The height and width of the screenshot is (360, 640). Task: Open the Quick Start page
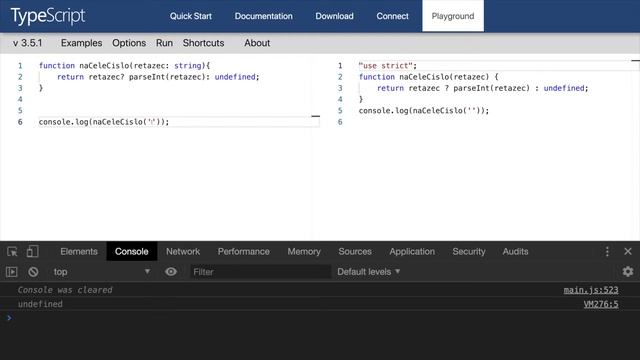pyautogui.click(x=191, y=16)
